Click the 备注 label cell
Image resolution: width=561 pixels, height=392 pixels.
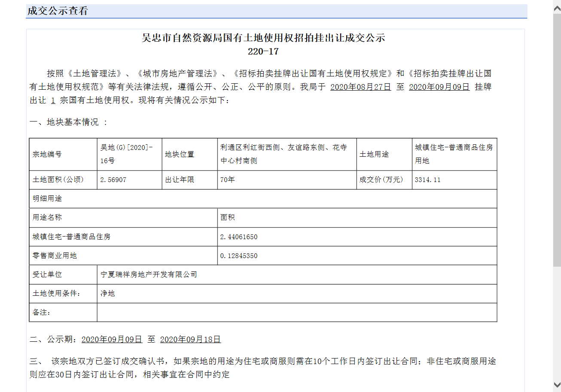coord(63,313)
